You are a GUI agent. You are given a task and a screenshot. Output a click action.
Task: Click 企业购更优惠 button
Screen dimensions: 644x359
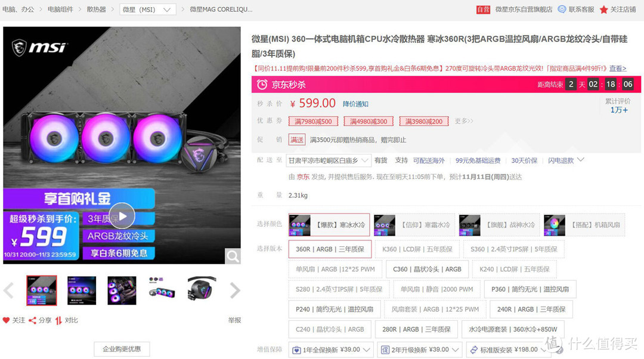[x=122, y=349]
